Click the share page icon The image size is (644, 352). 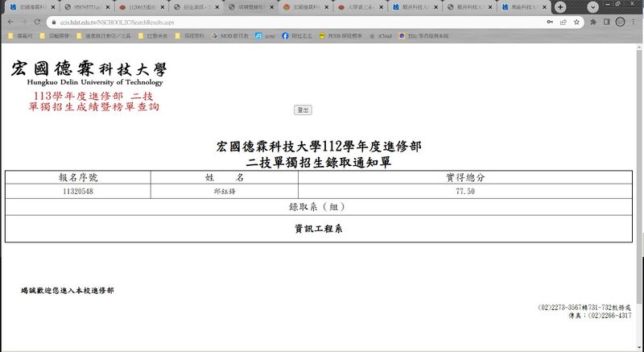[x=563, y=22]
